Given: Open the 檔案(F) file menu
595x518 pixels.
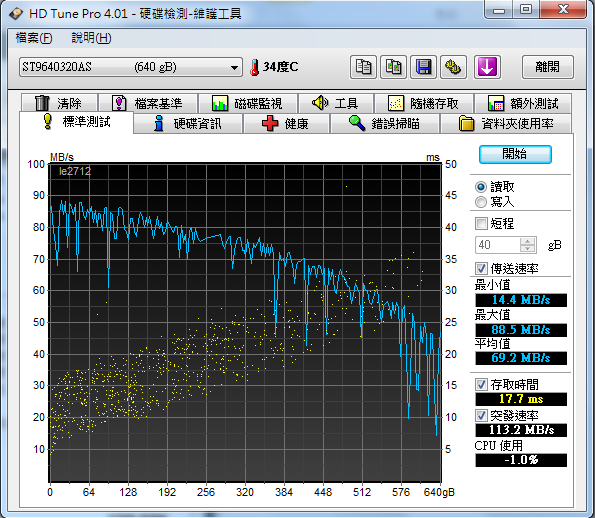Looking at the screenshot, I should 34,38.
